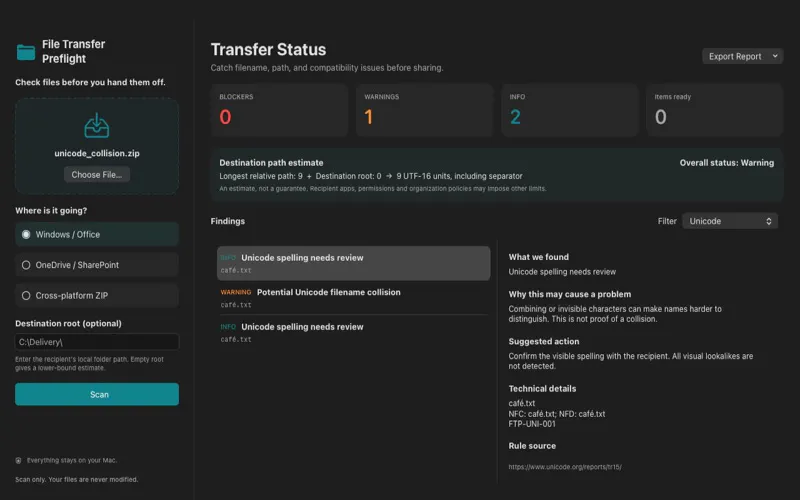Click the Blockers count card
This screenshot has width=800, height=500.
pos(280,110)
